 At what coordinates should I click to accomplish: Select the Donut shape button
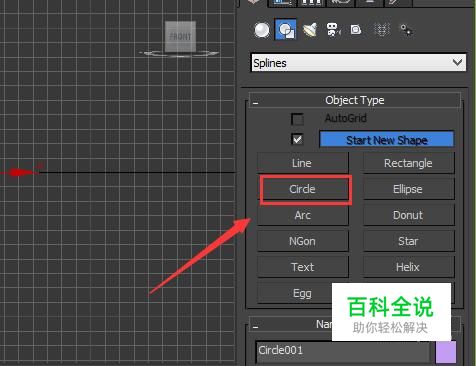pyautogui.click(x=408, y=215)
